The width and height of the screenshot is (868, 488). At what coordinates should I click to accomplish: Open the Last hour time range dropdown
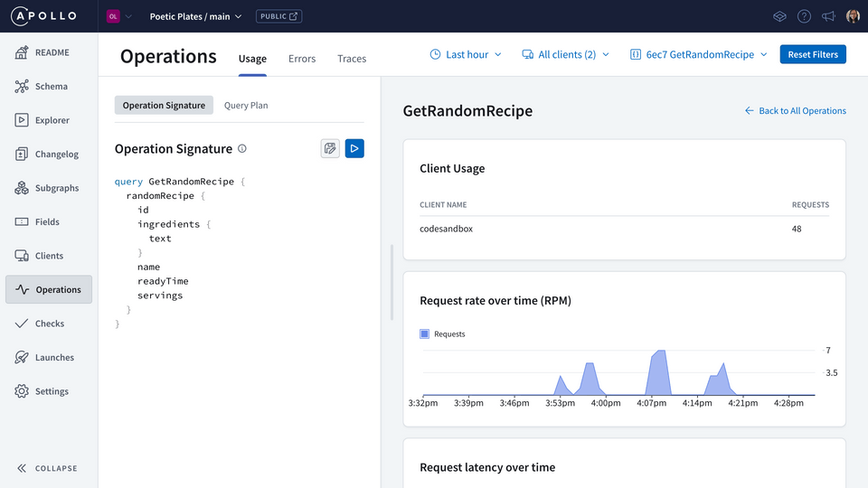tap(466, 54)
